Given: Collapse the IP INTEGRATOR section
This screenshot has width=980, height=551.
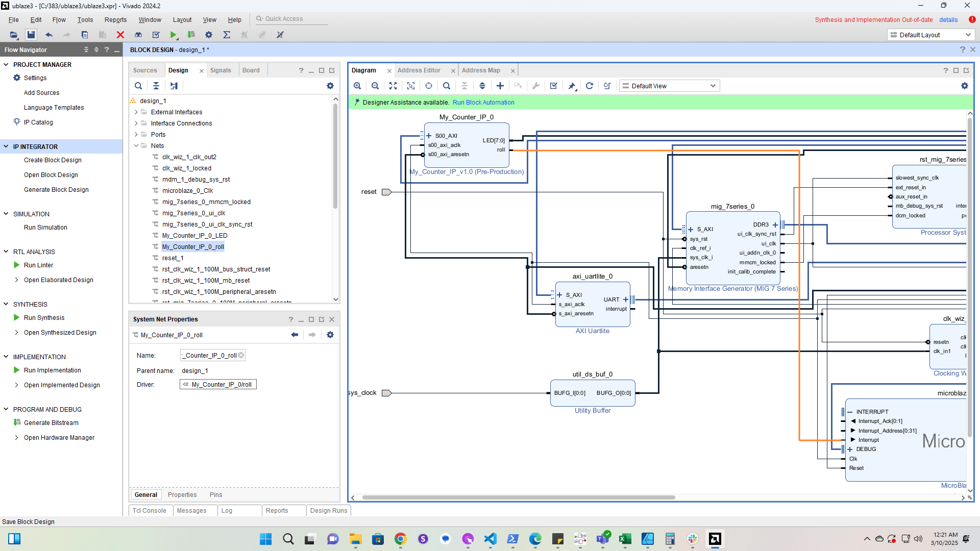Looking at the screenshot, I should [6, 146].
